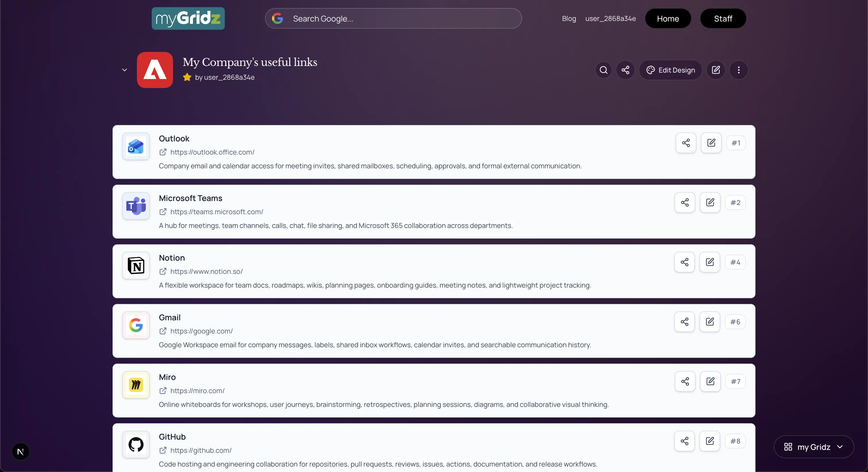The width and height of the screenshot is (868, 472).
Task: Edit the Microsoft Teams entry
Action: [x=710, y=202]
